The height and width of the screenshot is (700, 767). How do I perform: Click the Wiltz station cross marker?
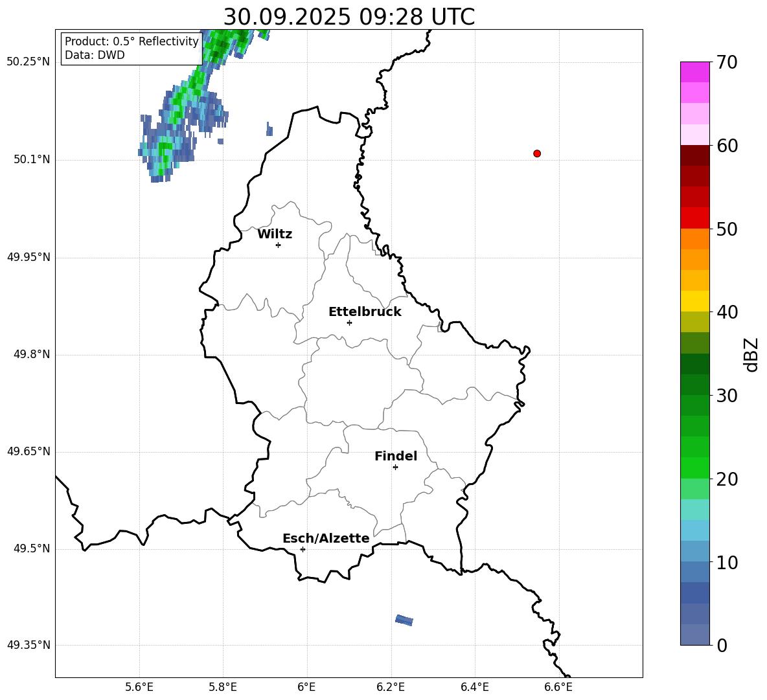point(279,245)
